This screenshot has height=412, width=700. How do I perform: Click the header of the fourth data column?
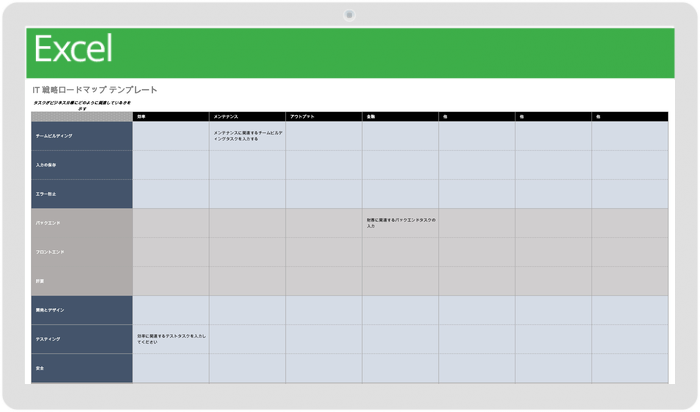coord(400,117)
